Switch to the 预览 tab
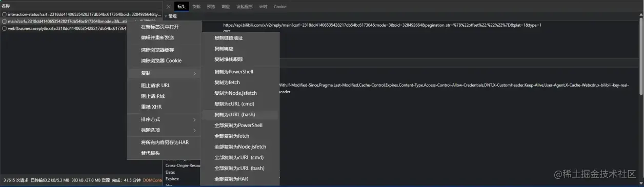 click(x=211, y=7)
